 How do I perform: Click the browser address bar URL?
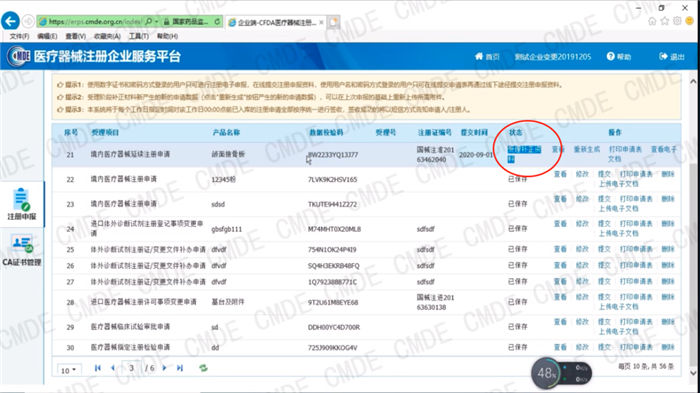(95, 21)
